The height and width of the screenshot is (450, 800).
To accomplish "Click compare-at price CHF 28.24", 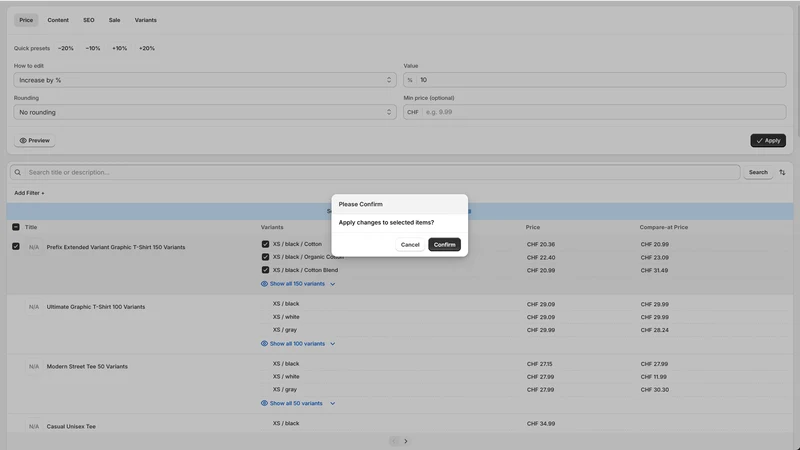I will point(655,330).
